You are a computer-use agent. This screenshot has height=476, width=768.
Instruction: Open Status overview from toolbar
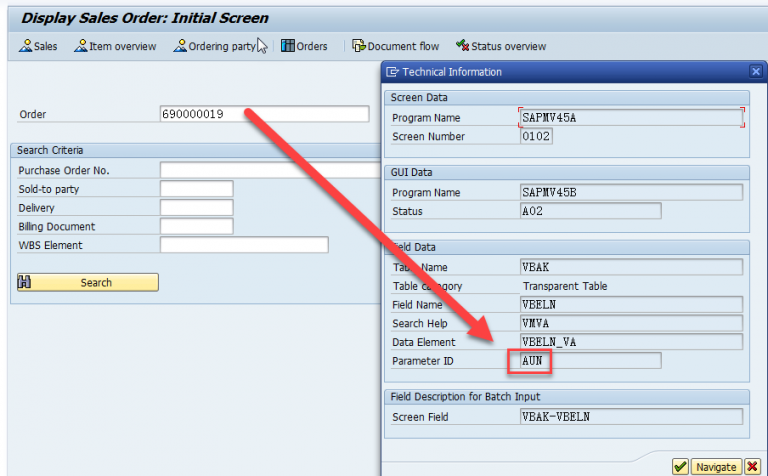(463, 46)
